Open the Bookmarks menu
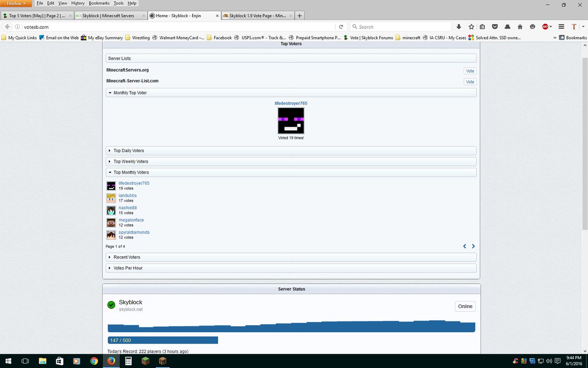This screenshot has width=588, height=368. [x=99, y=3]
